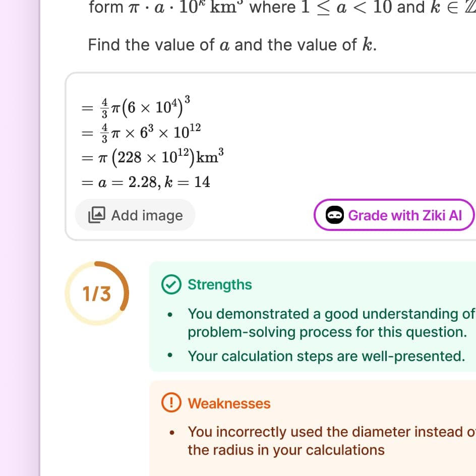Grade the answer with Ziki AI

click(x=394, y=215)
